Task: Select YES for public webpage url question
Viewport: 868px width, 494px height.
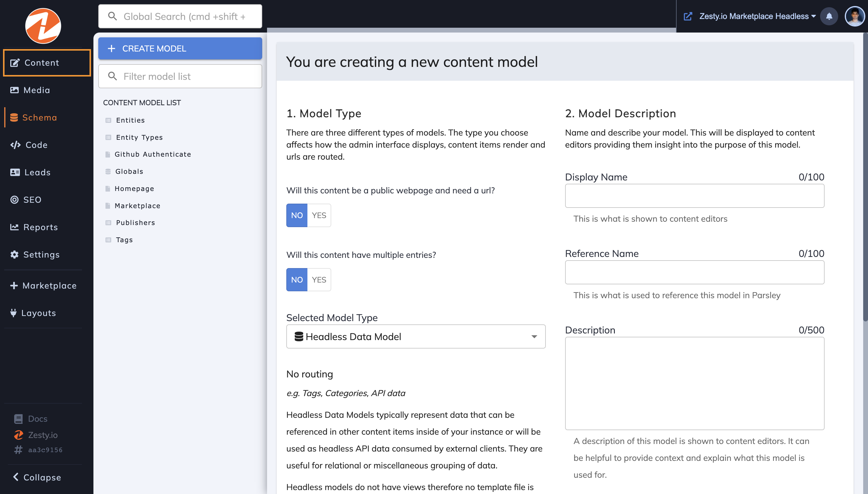Action: pos(319,215)
